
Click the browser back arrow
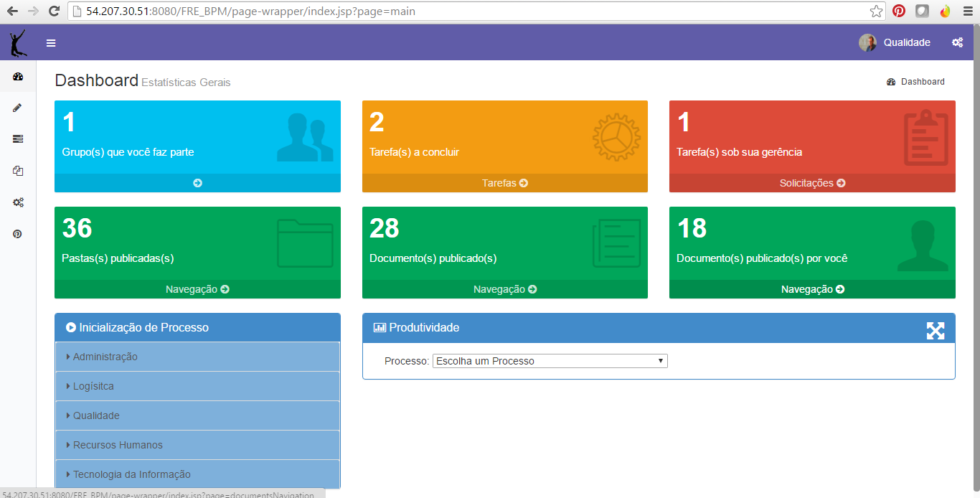pos(12,11)
